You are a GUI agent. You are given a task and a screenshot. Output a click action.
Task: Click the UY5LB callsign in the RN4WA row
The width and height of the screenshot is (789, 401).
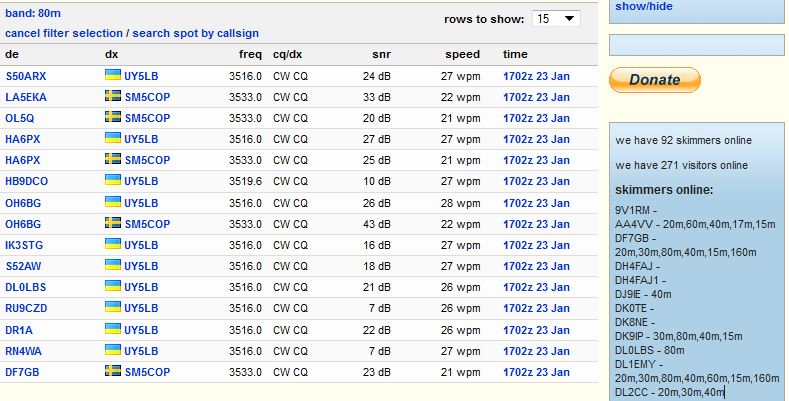pyautogui.click(x=142, y=351)
